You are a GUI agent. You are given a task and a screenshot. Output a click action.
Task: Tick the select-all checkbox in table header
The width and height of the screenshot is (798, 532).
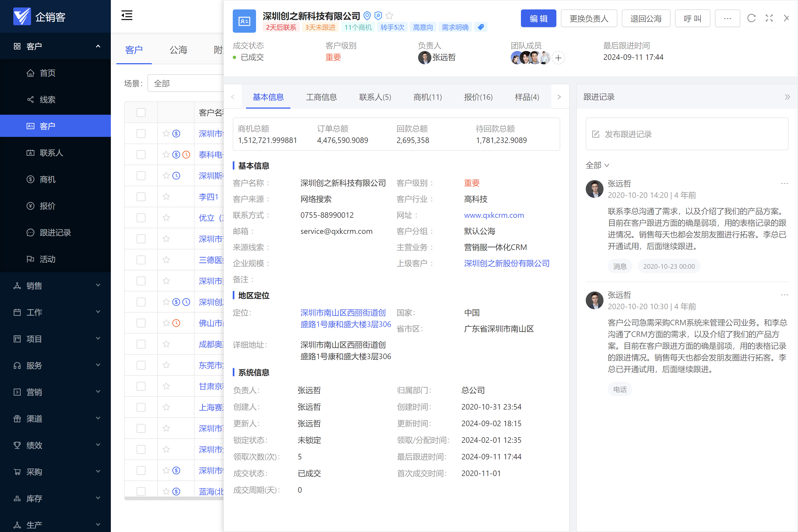[x=141, y=112]
